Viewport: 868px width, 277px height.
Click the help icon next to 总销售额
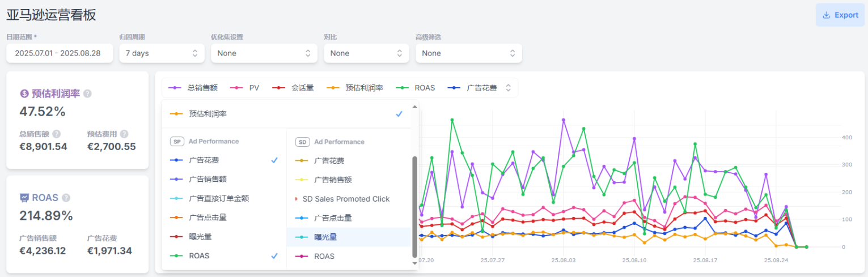pos(57,134)
